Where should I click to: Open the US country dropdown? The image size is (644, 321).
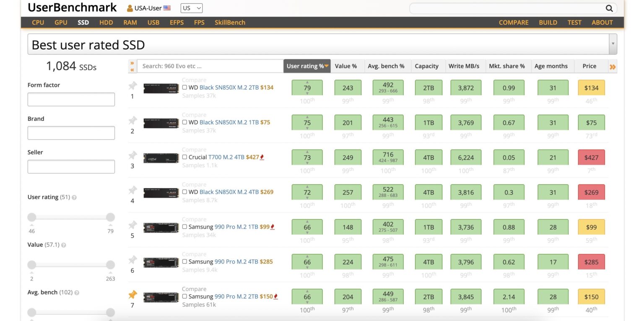coord(192,8)
